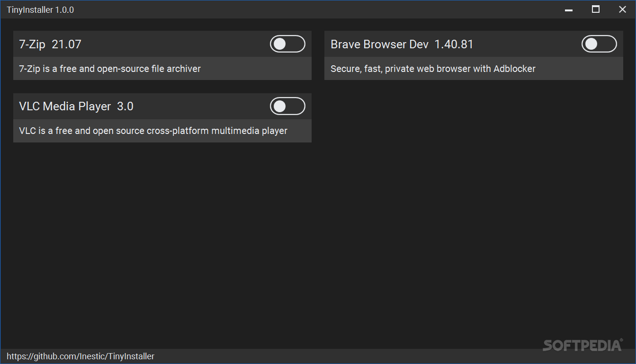Close the TinyInstaller window
Screen dimensions: 636x364
tap(622, 9)
